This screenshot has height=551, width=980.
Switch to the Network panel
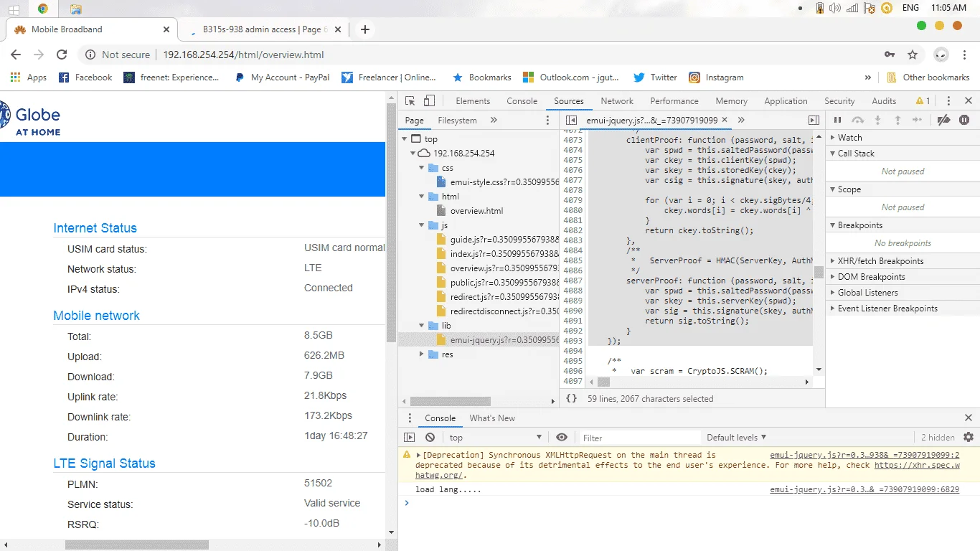pyautogui.click(x=617, y=101)
